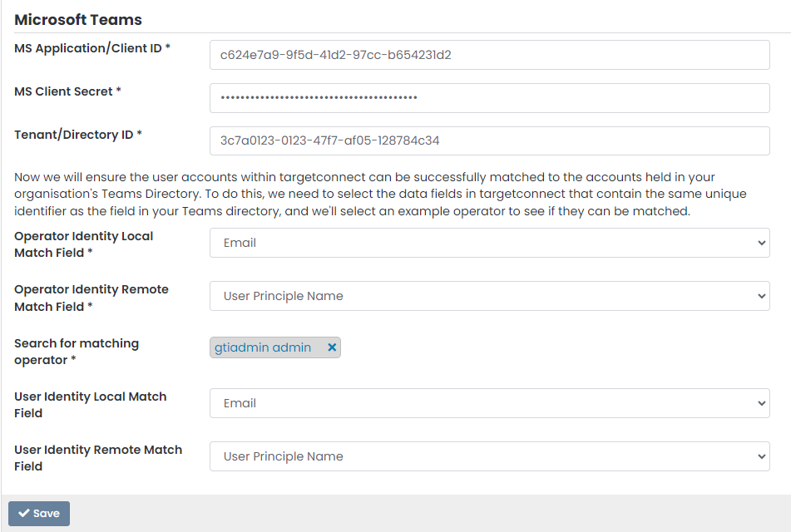The height and width of the screenshot is (532, 791).
Task: Focus the MS Application/Client ID input
Action: [x=489, y=56]
